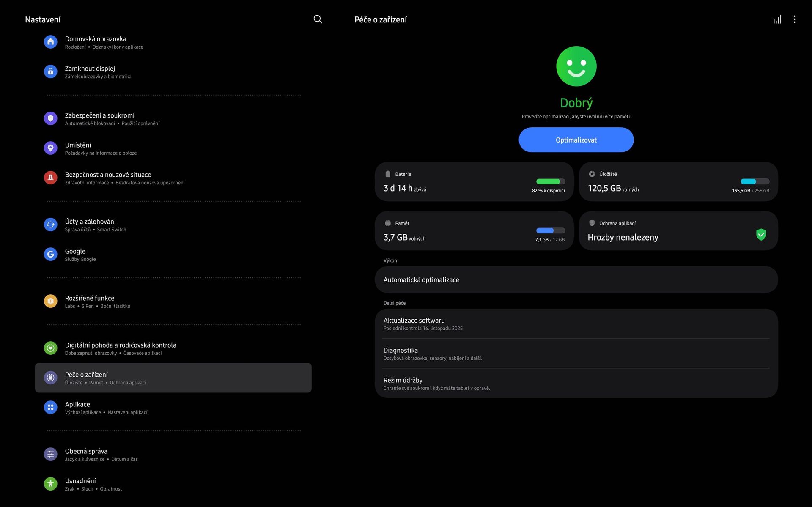Open the signal bars icon in header

777,19
